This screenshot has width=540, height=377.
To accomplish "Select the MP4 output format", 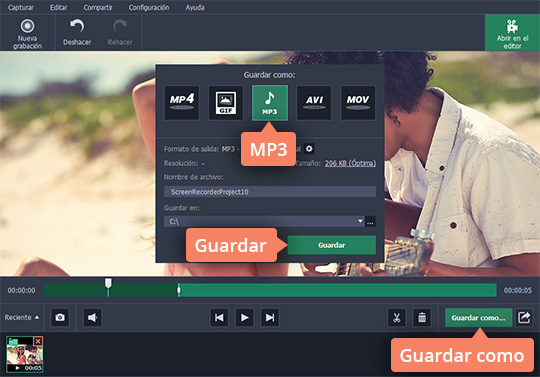I will (182, 103).
